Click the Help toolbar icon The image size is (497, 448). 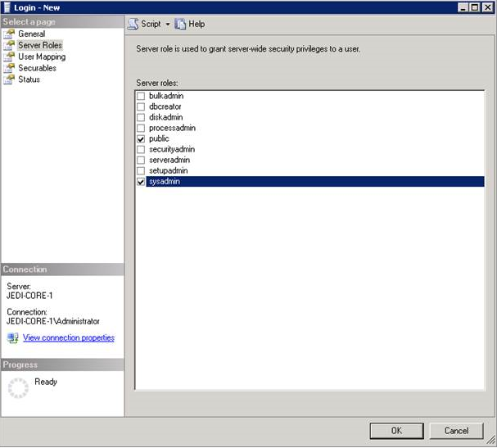tap(181, 25)
